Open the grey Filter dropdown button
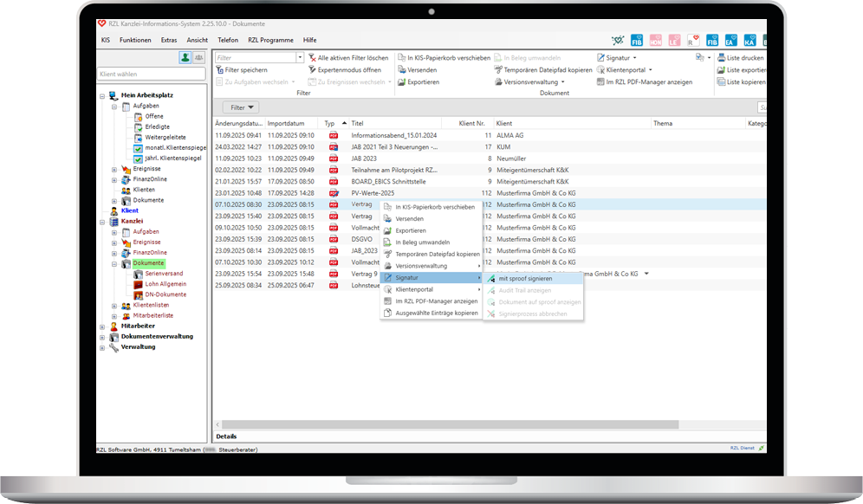The height and width of the screenshot is (504, 863). [x=241, y=107]
